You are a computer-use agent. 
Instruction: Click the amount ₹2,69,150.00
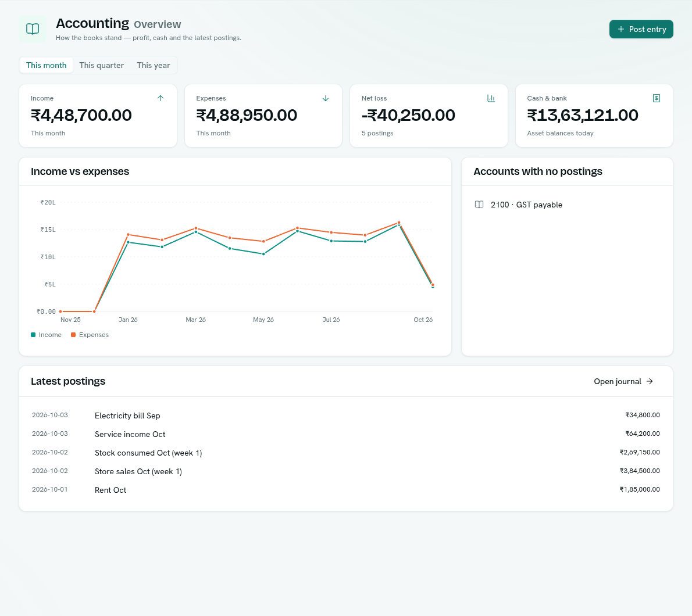click(x=640, y=452)
